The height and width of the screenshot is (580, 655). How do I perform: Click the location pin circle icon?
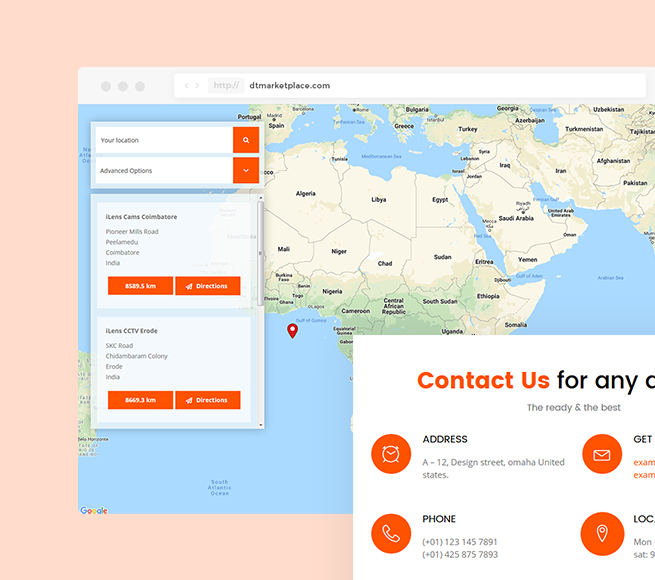point(602,534)
